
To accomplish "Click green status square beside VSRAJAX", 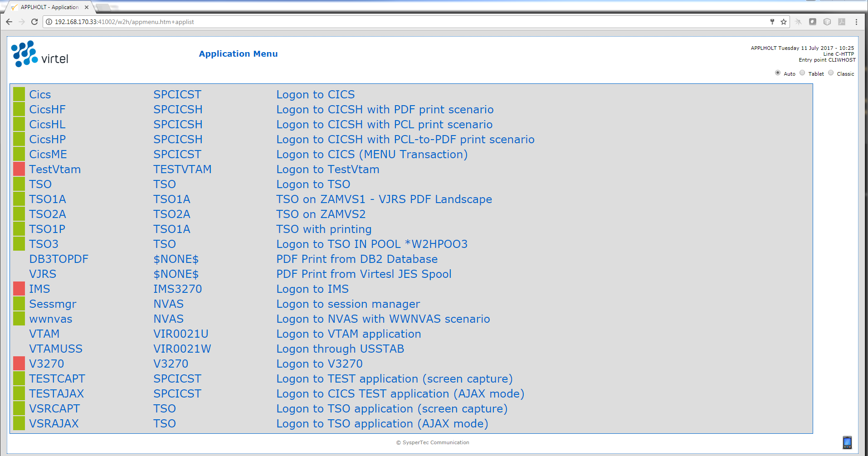I will tap(19, 423).
